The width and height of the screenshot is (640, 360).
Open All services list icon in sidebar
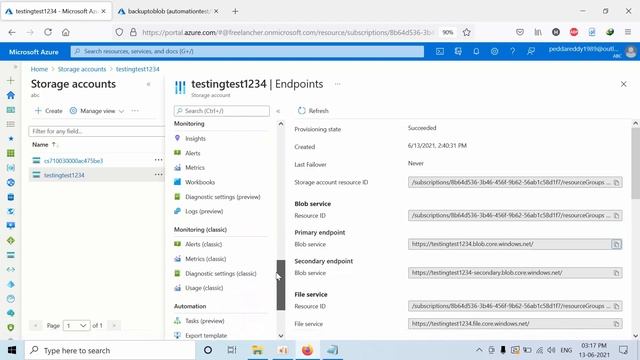coord(11,124)
